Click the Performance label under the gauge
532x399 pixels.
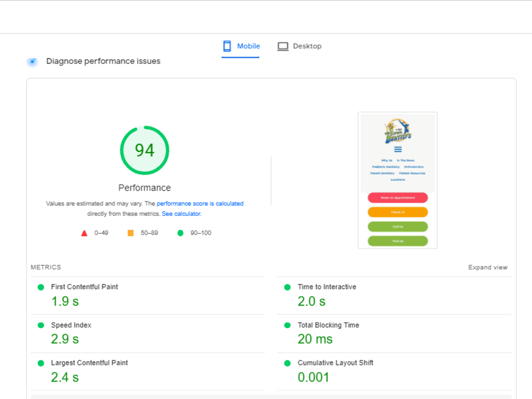[145, 188]
